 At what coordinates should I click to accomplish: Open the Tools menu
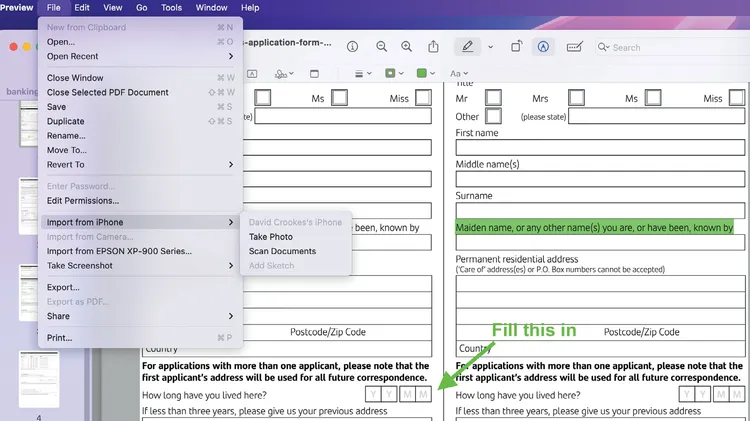[171, 8]
